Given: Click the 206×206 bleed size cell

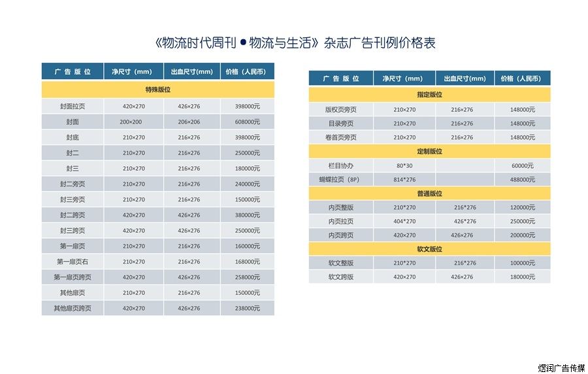Looking at the screenshot, I should click(x=189, y=122).
